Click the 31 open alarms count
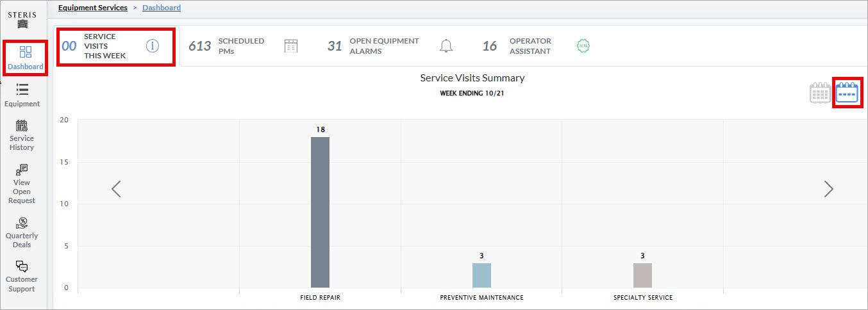The width and height of the screenshot is (868, 310). (335, 46)
